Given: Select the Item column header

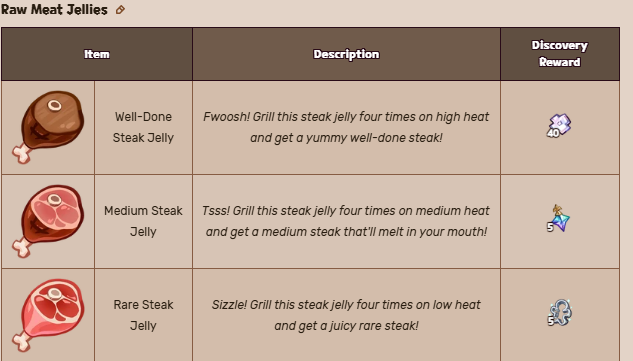Looking at the screenshot, I should click(97, 54).
